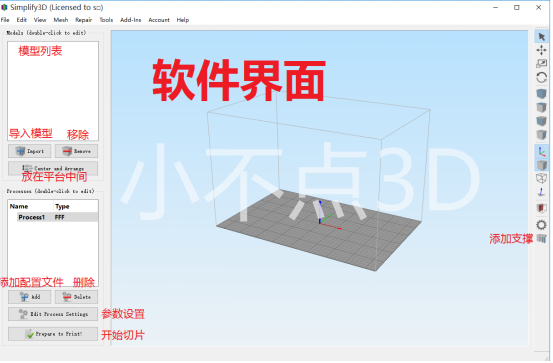Click the Type column header

(62, 207)
